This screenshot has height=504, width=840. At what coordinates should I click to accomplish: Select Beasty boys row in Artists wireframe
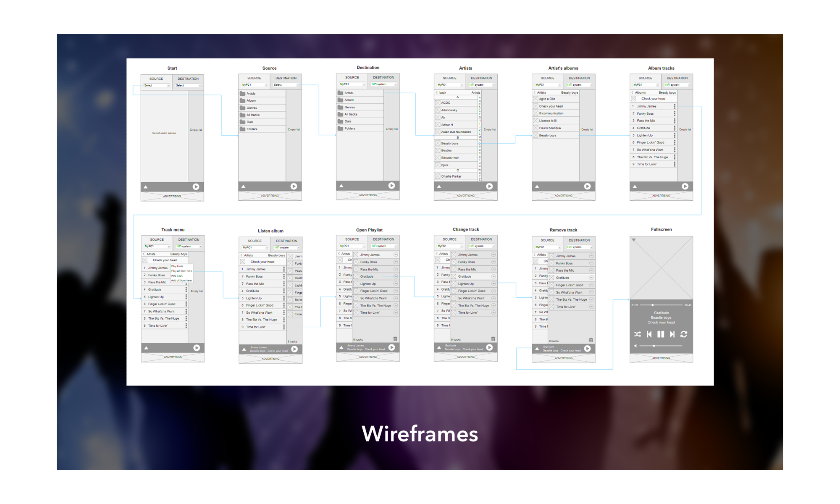456,143
